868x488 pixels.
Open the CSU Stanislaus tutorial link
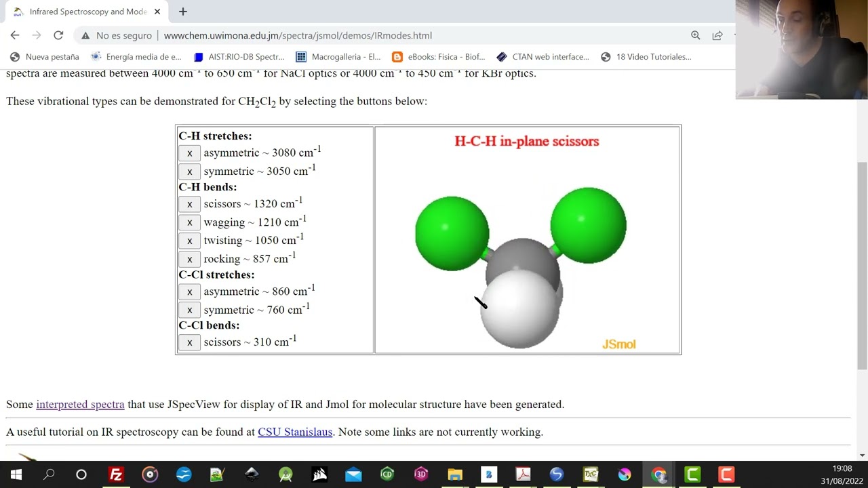[295, 432]
